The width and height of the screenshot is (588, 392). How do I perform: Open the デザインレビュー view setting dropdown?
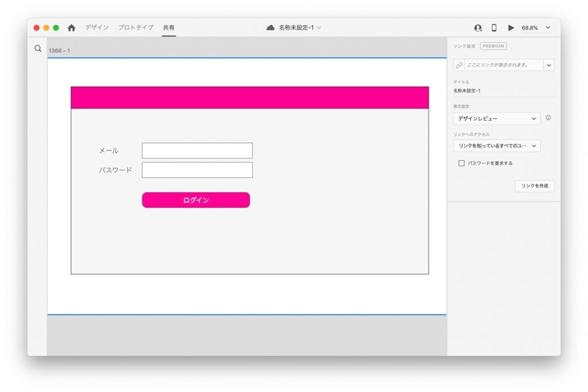click(497, 118)
